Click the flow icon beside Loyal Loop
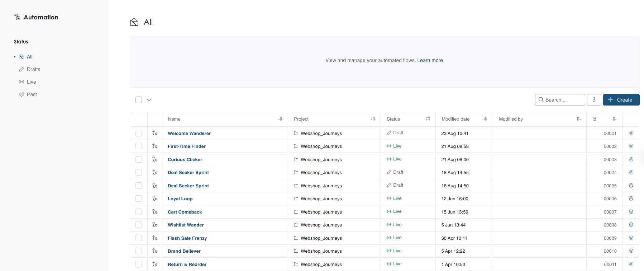 (x=155, y=198)
